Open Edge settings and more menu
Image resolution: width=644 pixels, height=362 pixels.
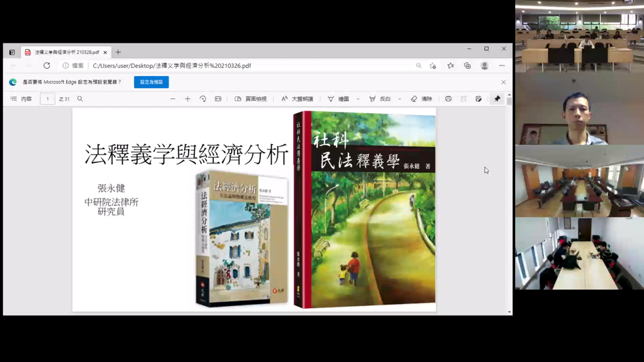point(502,65)
